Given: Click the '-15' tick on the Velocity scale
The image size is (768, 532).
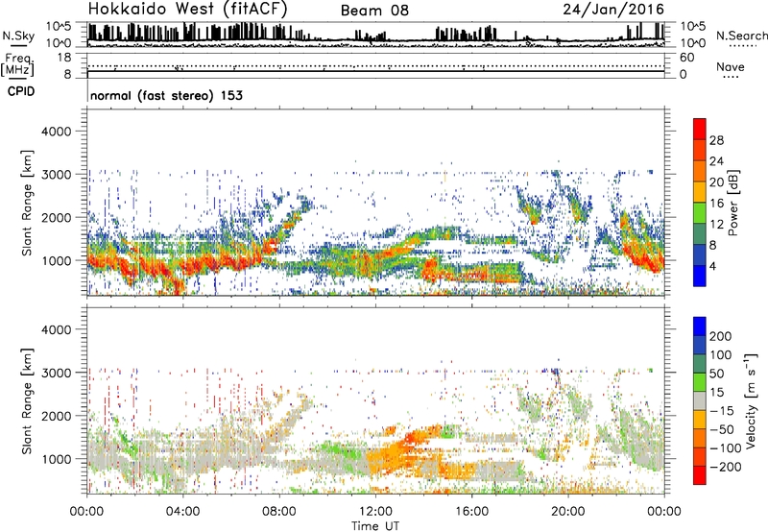Looking at the screenshot, I should tap(722, 410).
